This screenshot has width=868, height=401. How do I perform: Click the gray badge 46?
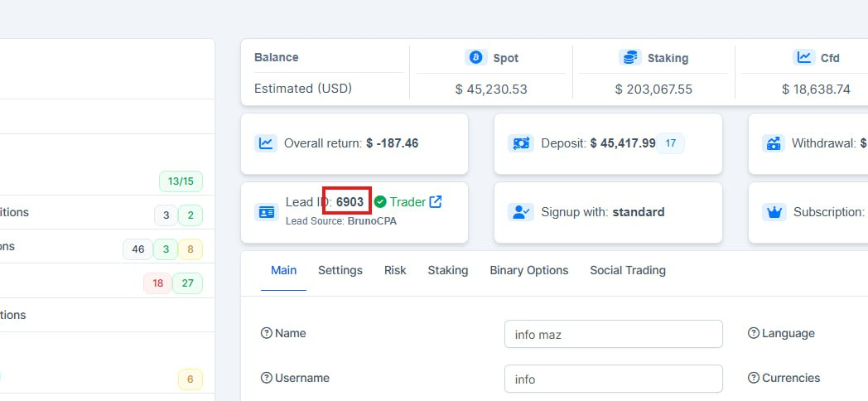[137, 249]
